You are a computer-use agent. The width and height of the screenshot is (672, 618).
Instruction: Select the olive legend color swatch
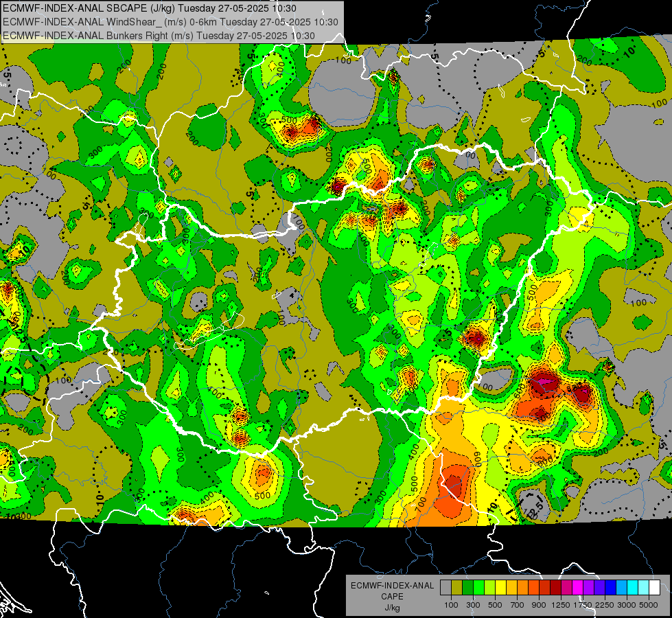(x=457, y=587)
